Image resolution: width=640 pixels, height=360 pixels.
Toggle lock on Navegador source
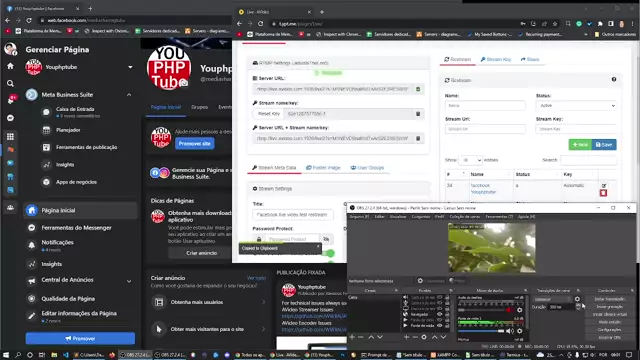pos(447,314)
